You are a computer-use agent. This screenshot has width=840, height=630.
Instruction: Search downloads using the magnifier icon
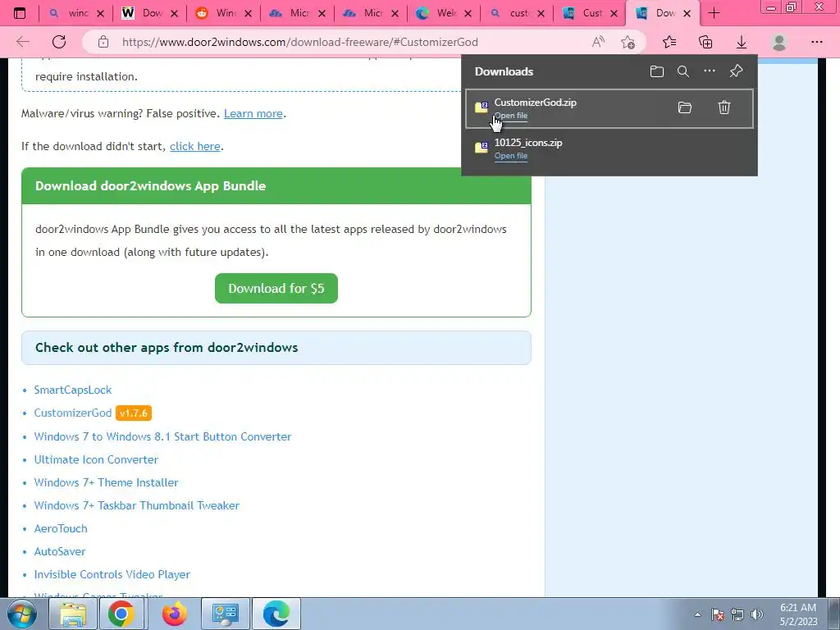click(x=683, y=71)
